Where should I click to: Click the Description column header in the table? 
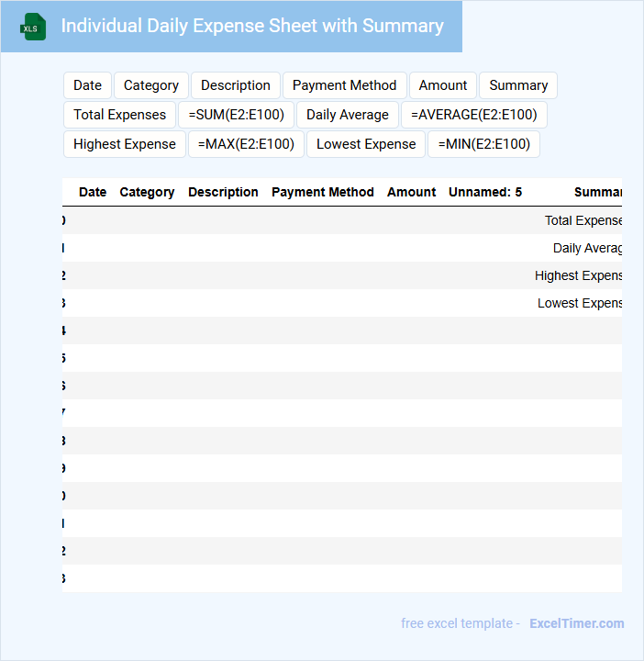click(x=223, y=192)
